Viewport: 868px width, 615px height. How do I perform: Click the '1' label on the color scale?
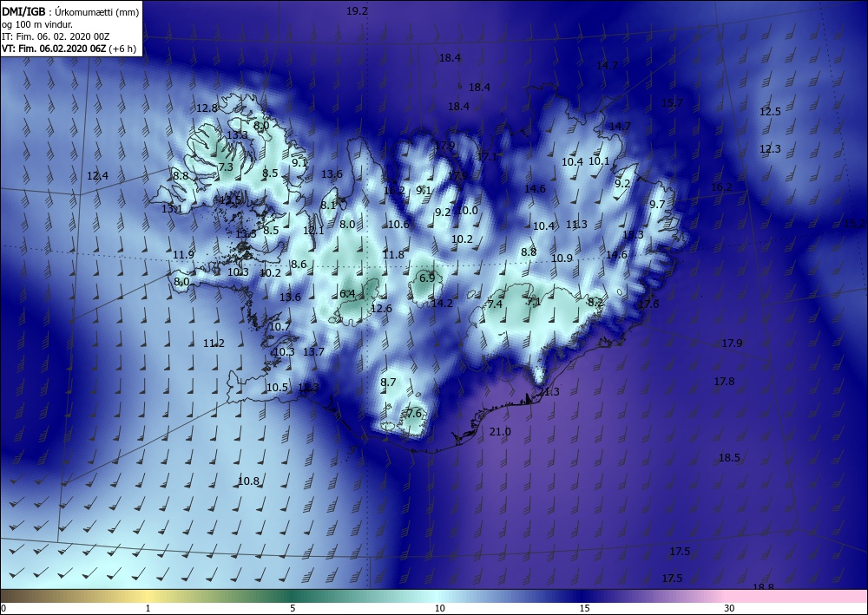148,609
